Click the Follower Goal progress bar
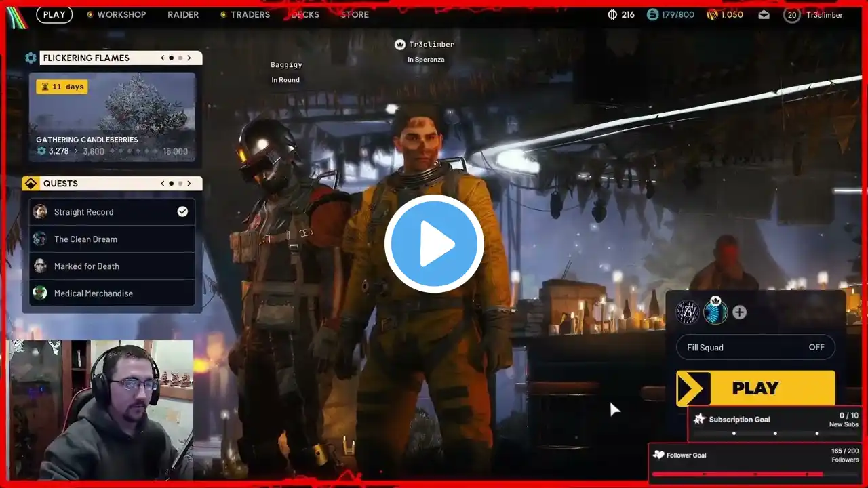 755,474
